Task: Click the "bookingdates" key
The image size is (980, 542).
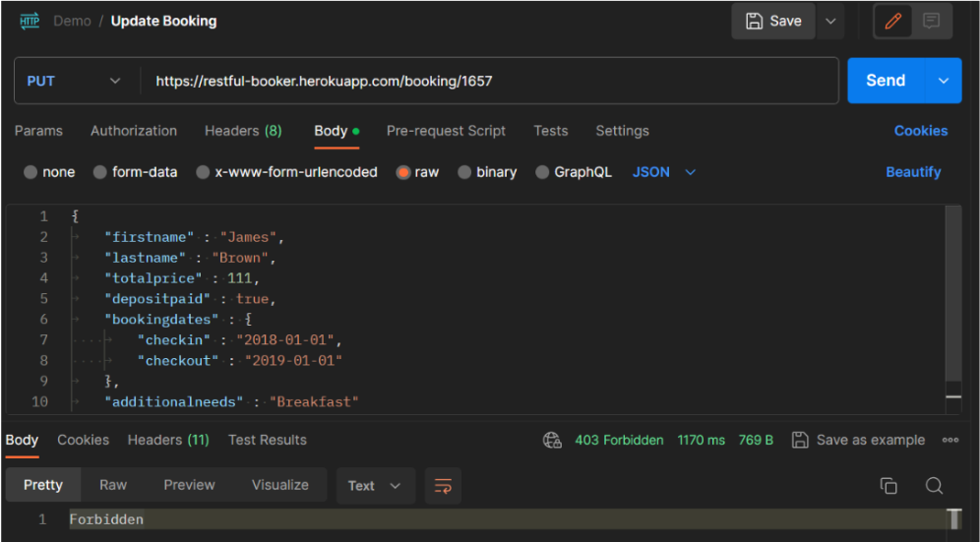Action: click(x=161, y=320)
